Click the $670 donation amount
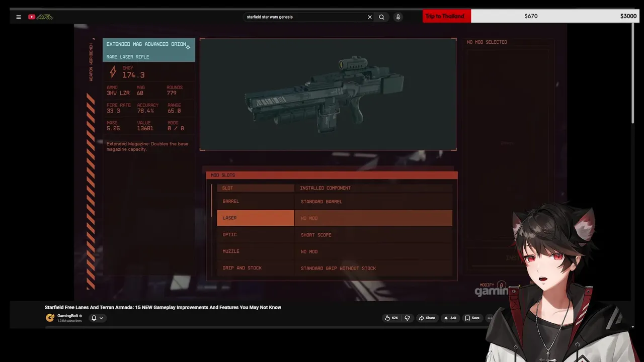Image resolution: width=644 pixels, height=362 pixels. coord(531,16)
